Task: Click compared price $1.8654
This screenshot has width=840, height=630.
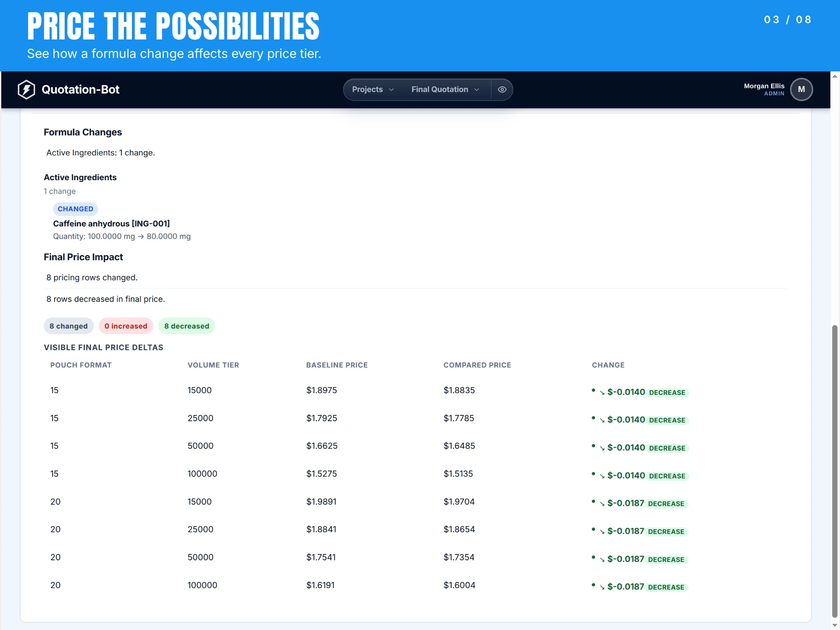Action: coord(459,530)
